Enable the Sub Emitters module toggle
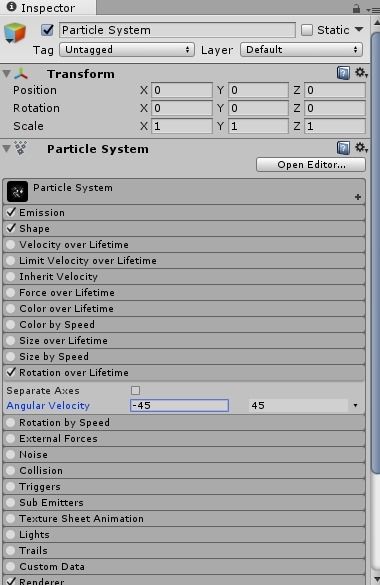380x585 pixels. (x=11, y=503)
